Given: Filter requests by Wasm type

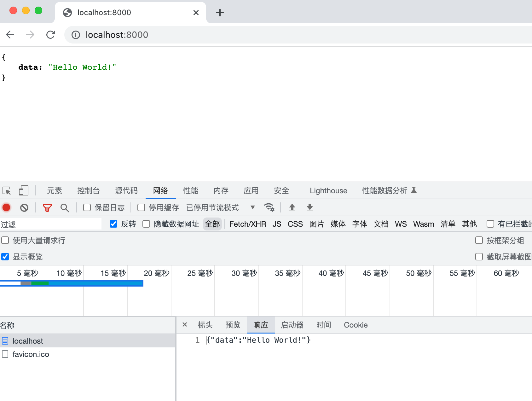Looking at the screenshot, I should point(424,224).
